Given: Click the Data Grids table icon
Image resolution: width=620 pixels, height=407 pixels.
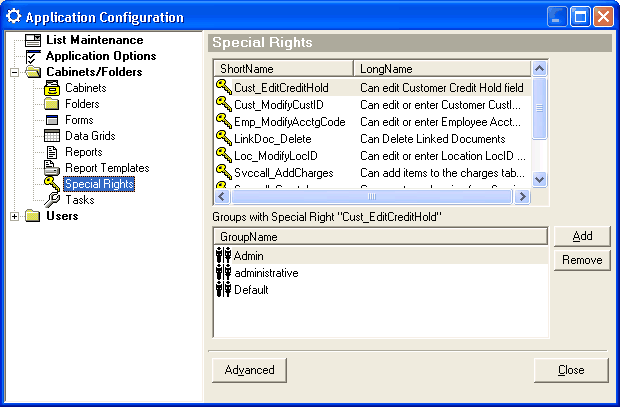Looking at the screenshot, I should (x=52, y=136).
